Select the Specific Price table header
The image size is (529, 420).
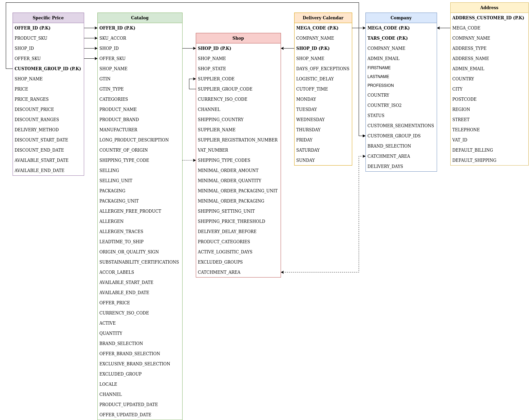pyautogui.click(x=48, y=18)
